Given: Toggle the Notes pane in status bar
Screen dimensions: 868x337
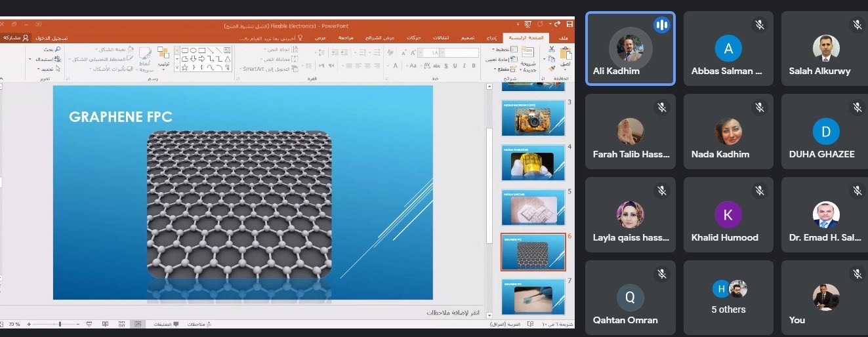Looking at the screenshot, I should click(199, 324).
